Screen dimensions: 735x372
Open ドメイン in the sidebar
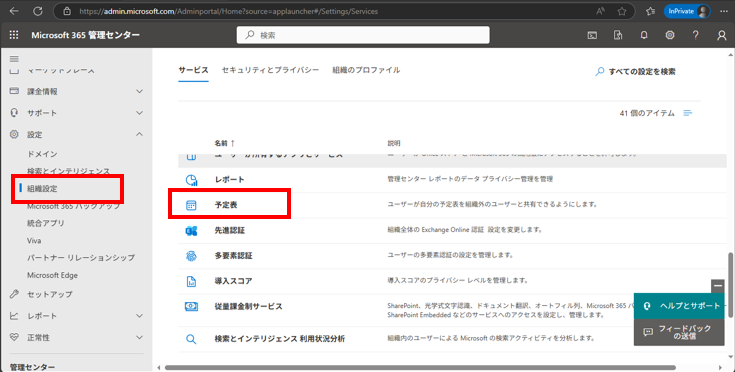coord(42,154)
